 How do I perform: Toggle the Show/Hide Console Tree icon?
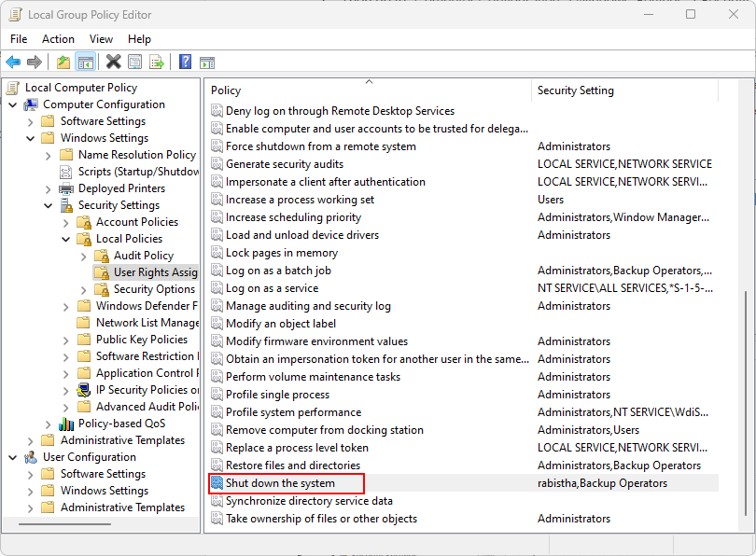[x=86, y=62]
